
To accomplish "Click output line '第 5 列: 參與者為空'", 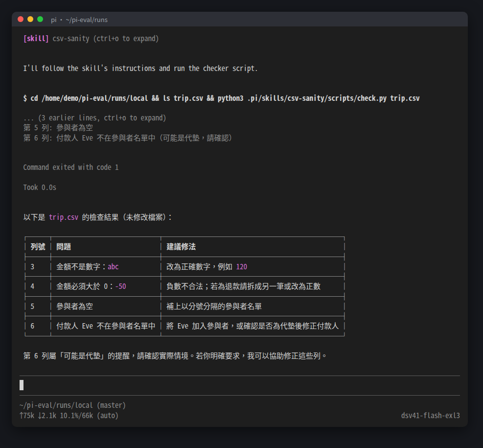I will tap(58, 128).
